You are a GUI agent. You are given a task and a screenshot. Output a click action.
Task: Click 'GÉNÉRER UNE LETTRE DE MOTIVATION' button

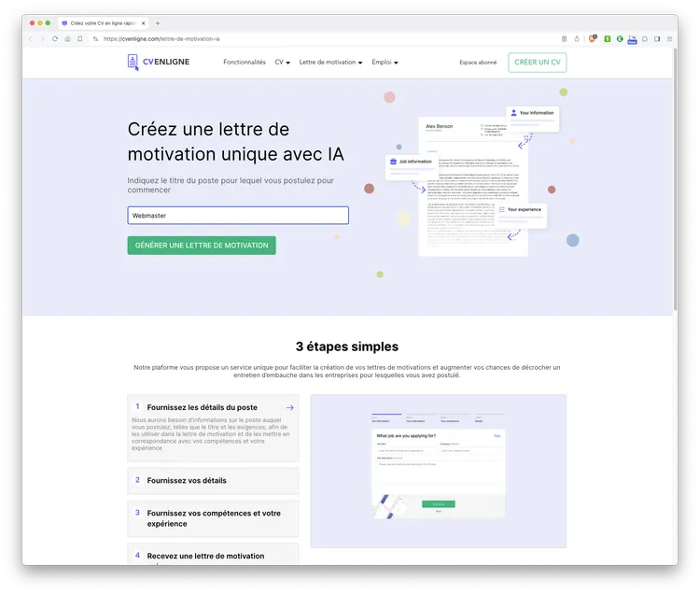(x=202, y=246)
